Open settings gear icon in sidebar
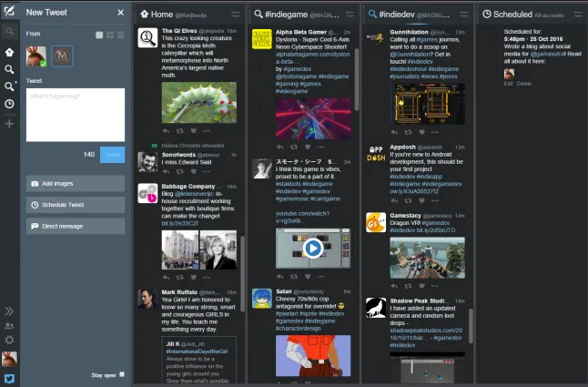588x387 pixels. coord(9,340)
